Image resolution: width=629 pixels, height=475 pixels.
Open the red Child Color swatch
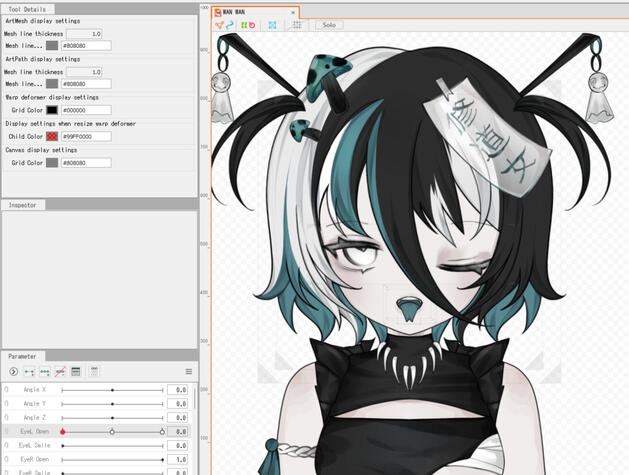52,136
